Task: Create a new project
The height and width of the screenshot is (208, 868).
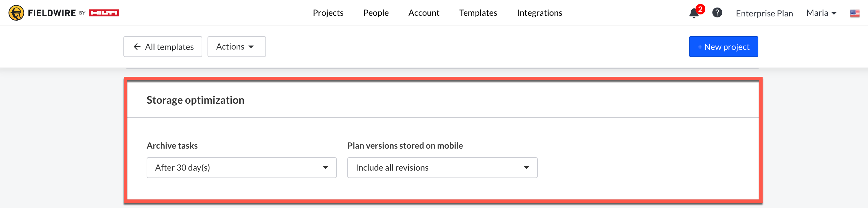Action: point(723,47)
